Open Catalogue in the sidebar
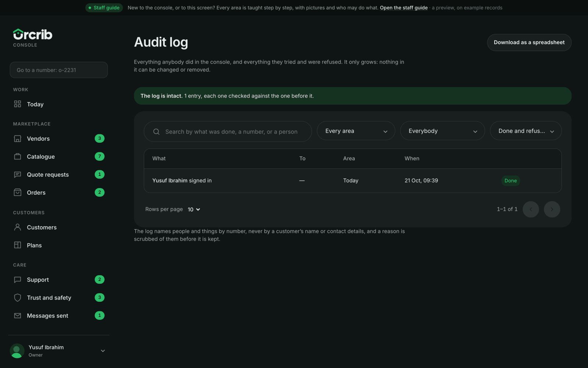The image size is (588, 368). [59, 156]
